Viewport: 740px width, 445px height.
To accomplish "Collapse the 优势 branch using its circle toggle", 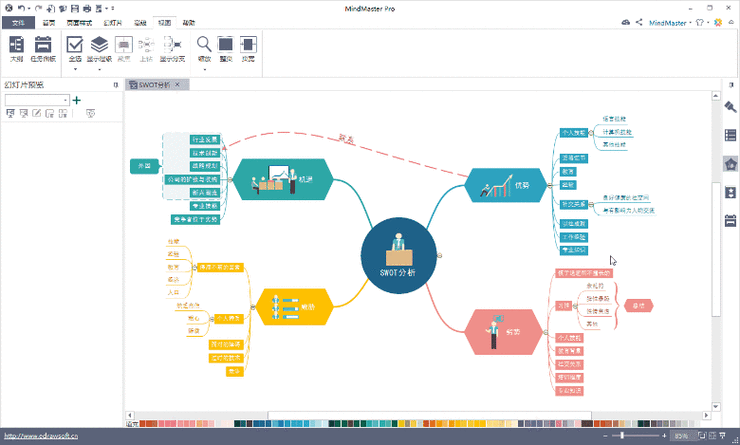I will click(x=550, y=185).
